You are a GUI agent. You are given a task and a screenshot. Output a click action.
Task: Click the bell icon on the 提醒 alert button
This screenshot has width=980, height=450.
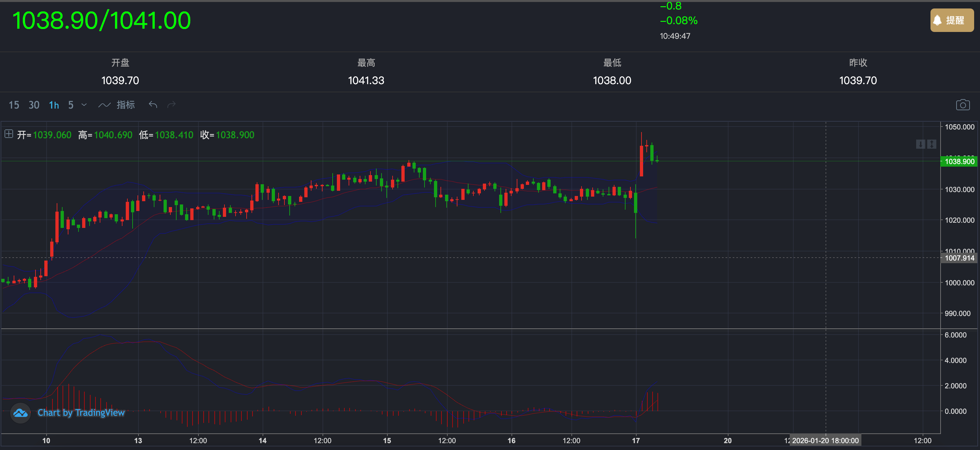[x=937, y=21]
